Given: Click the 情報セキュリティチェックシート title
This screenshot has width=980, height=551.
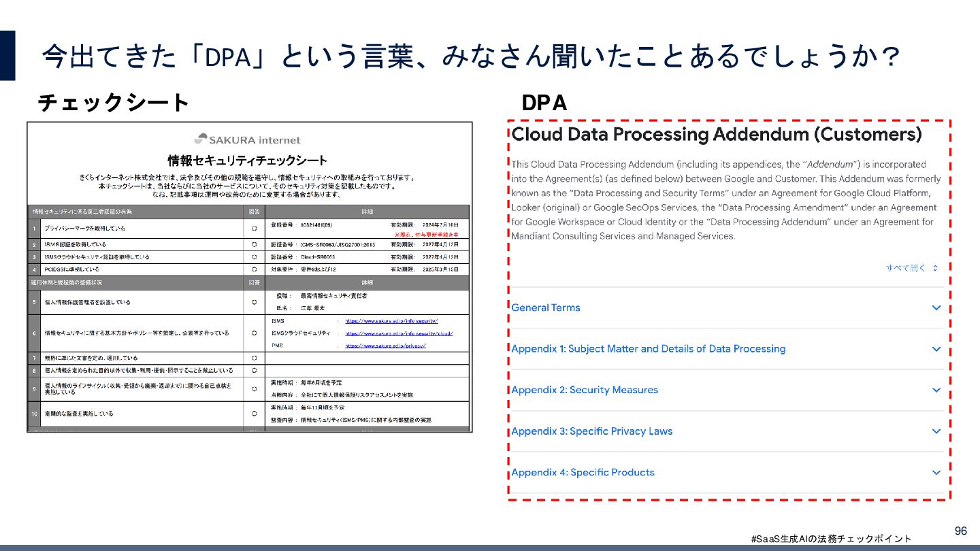Looking at the screenshot, I should (x=248, y=161).
